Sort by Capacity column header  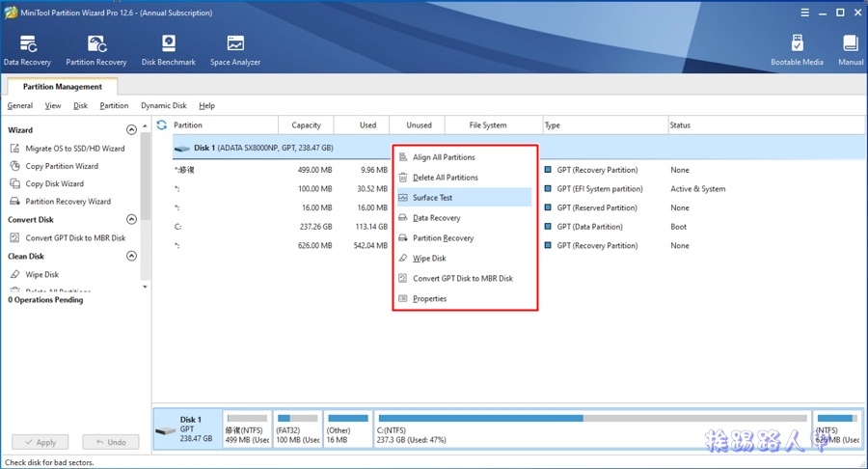[x=306, y=125]
